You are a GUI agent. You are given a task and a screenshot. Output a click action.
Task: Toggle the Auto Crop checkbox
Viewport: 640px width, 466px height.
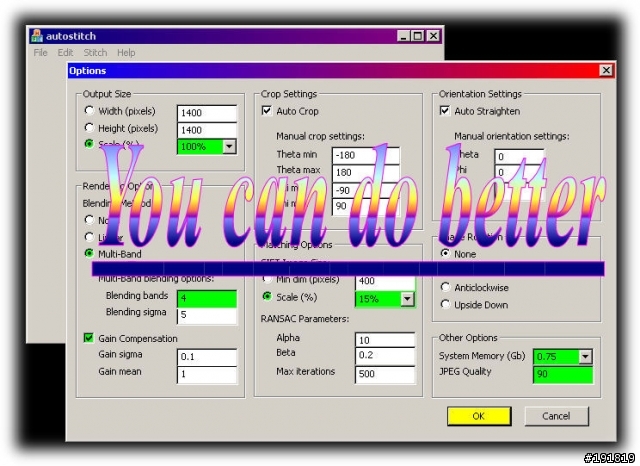click(x=267, y=111)
